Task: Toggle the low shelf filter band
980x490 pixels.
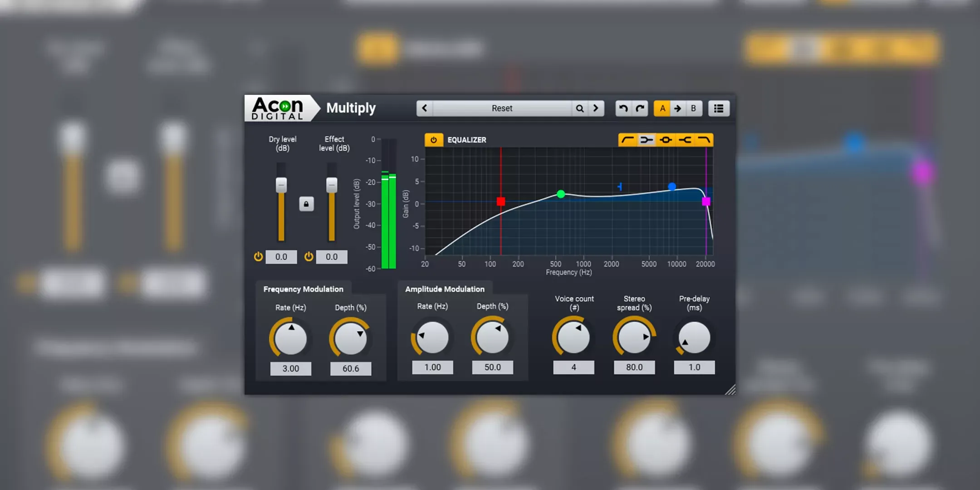Action: click(647, 140)
